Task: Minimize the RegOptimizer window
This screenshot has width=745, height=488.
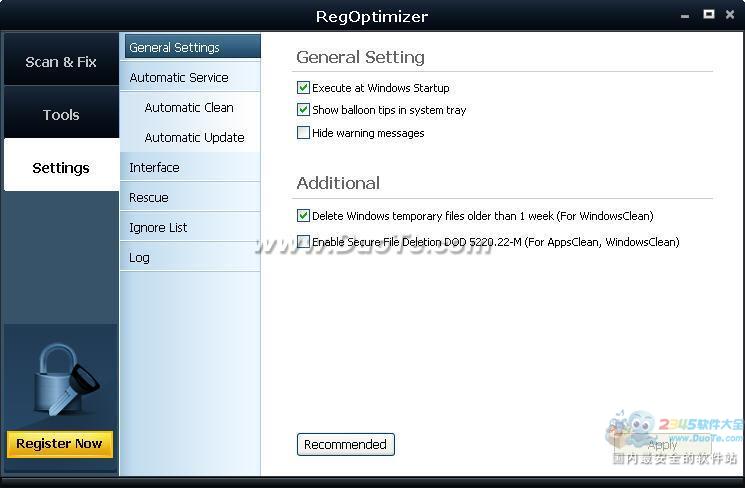Action: [685, 16]
